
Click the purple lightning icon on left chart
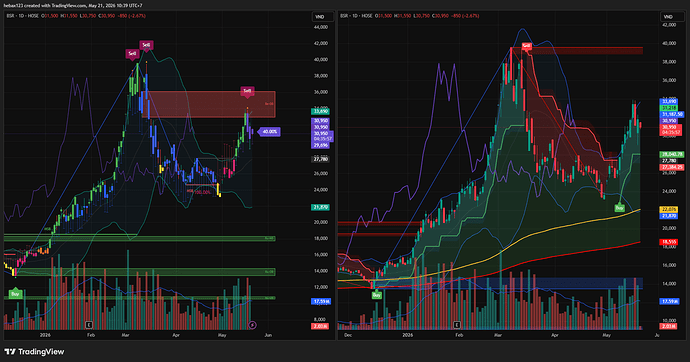pos(252,325)
